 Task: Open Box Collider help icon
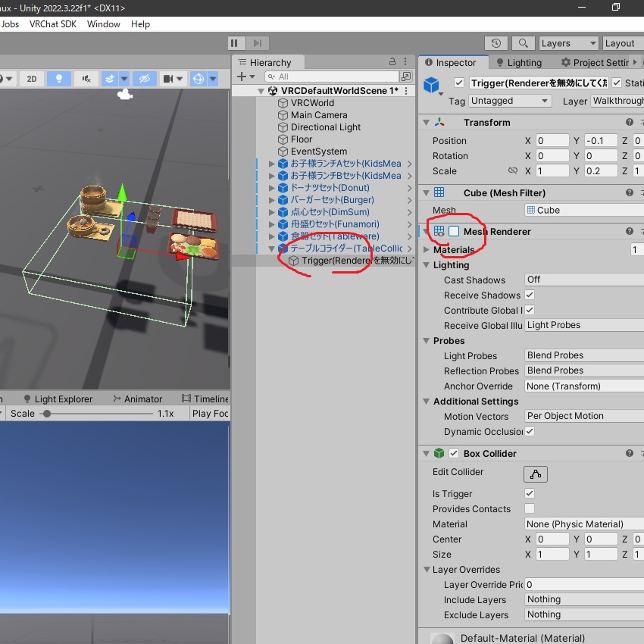point(629,453)
